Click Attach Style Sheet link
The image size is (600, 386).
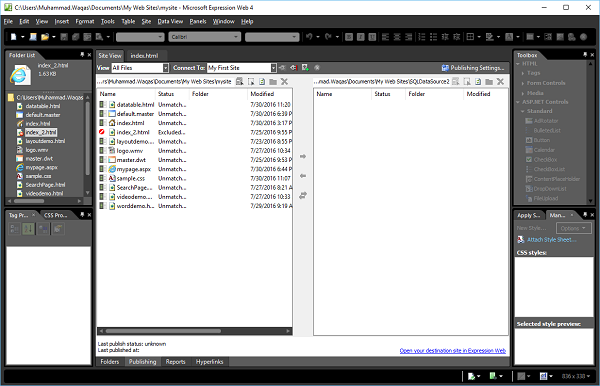552,240
